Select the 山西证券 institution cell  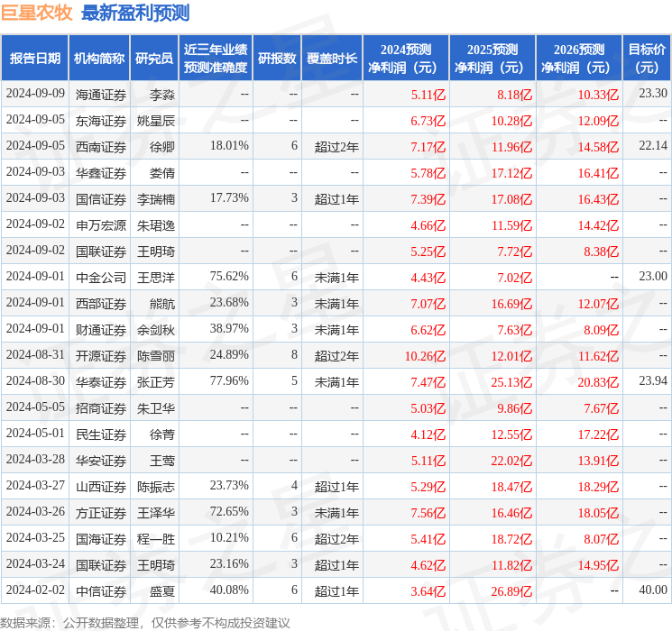pos(101,487)
